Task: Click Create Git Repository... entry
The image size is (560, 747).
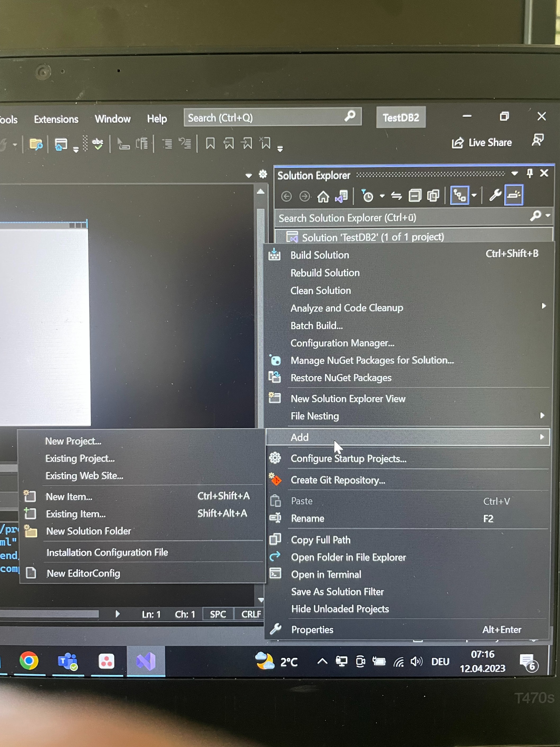Action: point(337,480)
